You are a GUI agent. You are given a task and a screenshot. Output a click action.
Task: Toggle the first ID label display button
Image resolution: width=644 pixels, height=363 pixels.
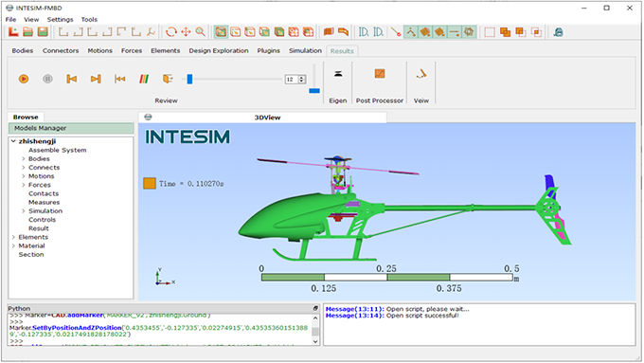coord(364,32)
